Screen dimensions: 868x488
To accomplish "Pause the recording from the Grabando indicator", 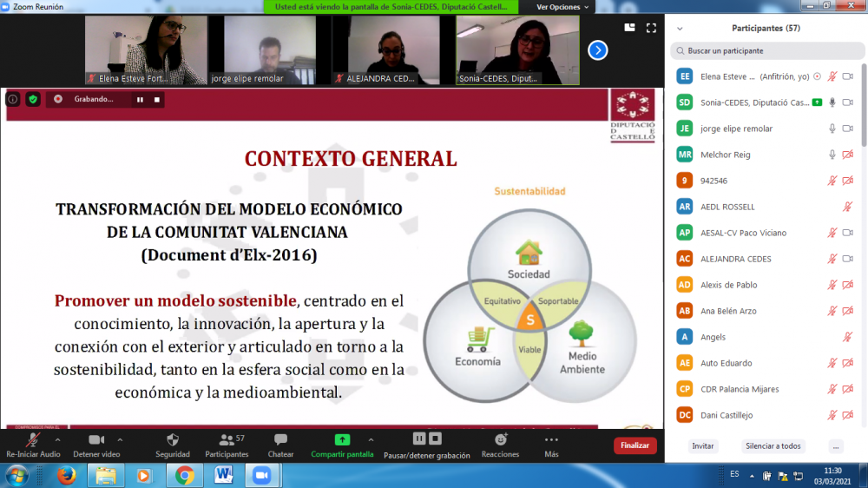I will (x=139, y=99).
